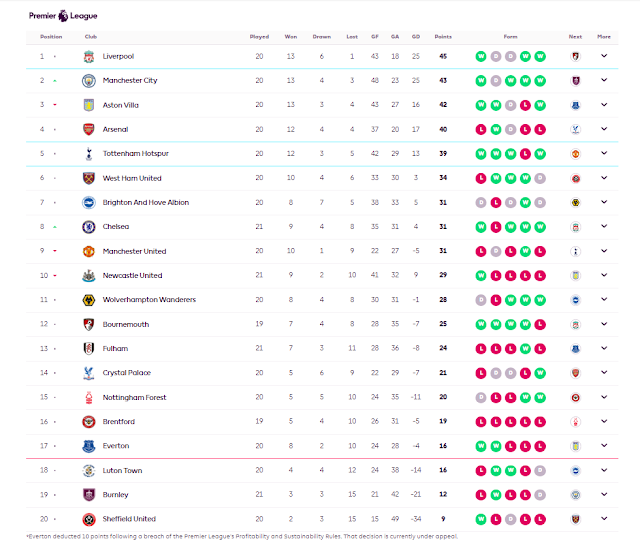Screen dimensions: 640x541
Task: Open the Manchester United link
Action: point(135,251)
